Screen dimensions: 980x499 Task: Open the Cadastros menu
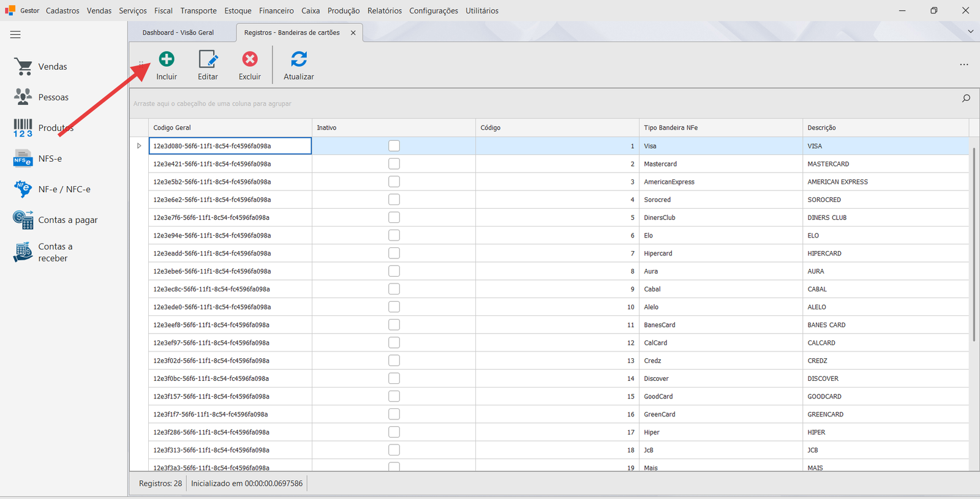pyautogui.click(x=62, y=10)
